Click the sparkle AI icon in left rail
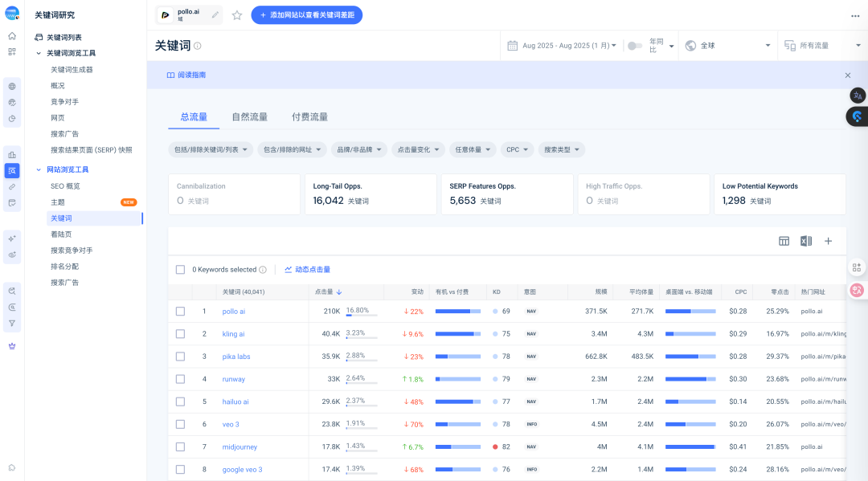Screen dimensions: 868x481 click(x=11, y=238)
